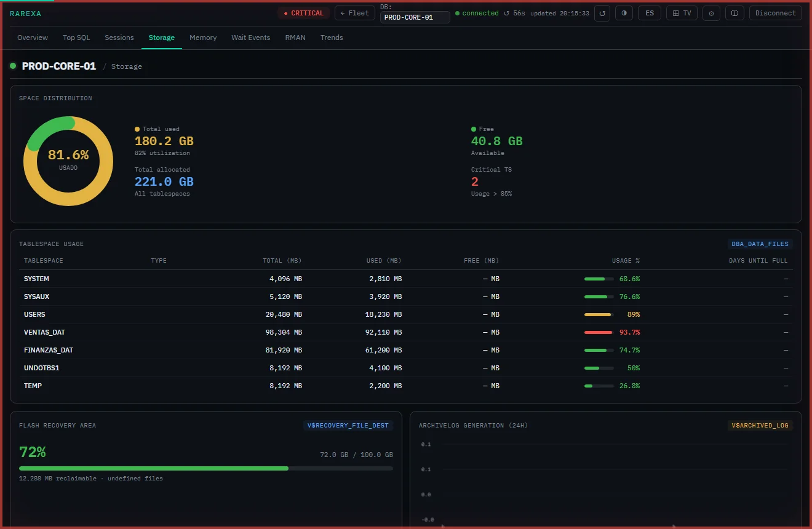The height and width of the screenshot is (529, 812).
Task: Enable TV display mode
Action: pyautogui.click(x=682, y=13)
